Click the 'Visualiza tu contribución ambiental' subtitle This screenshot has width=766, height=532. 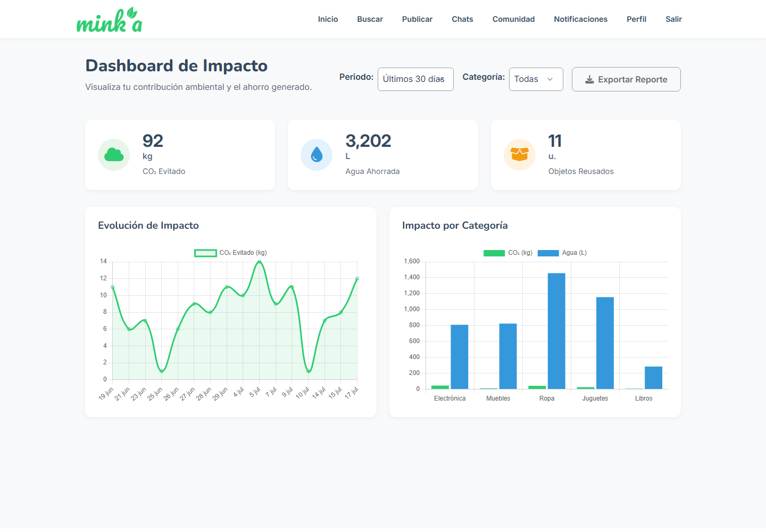198,87
